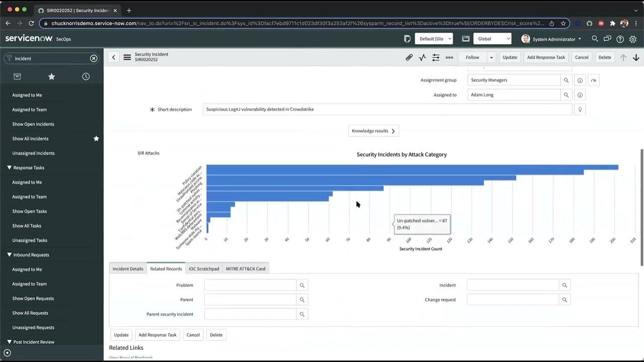Viewport: 644px width, 362px height.
Task: Look up Assigned to via magnifier
Action: point(567,95)
